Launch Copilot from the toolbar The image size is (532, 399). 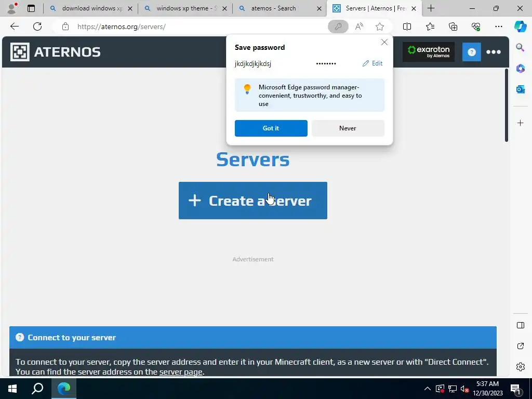point(520,26)
